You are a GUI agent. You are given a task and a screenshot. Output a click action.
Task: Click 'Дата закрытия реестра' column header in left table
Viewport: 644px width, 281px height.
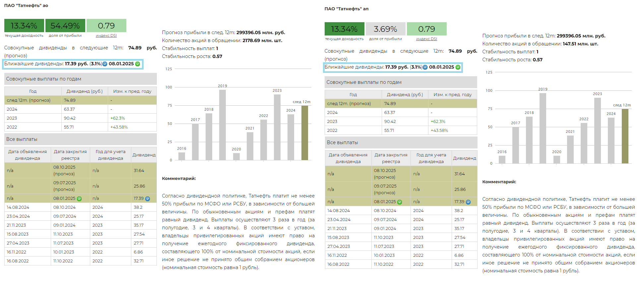[x=70, y=155]
